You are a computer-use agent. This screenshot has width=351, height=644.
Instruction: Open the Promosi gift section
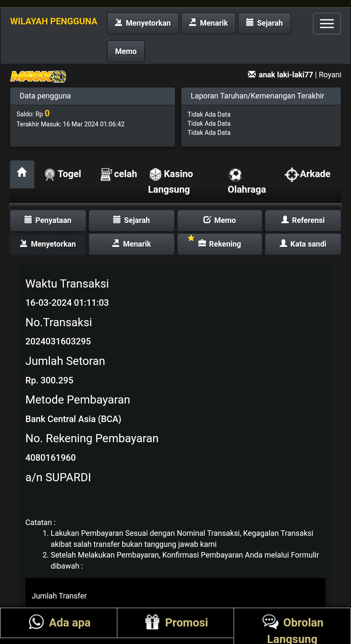tap(176, 623)
